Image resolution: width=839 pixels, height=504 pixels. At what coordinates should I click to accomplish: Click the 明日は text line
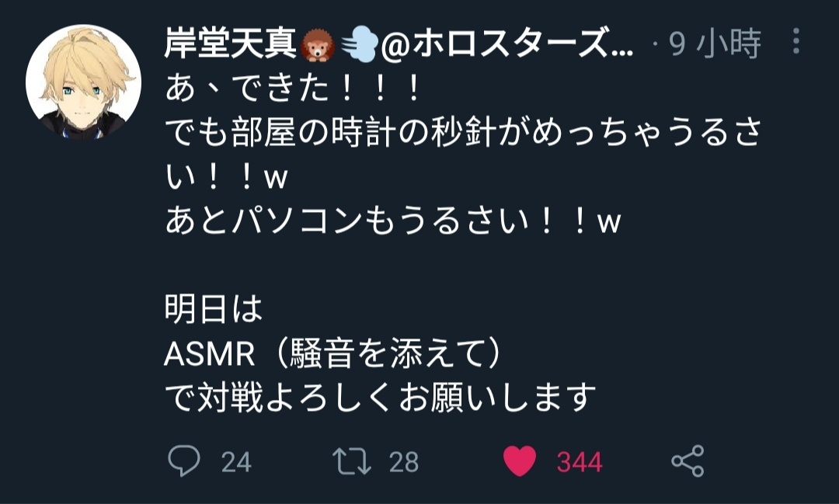click(x=214, y=309)
